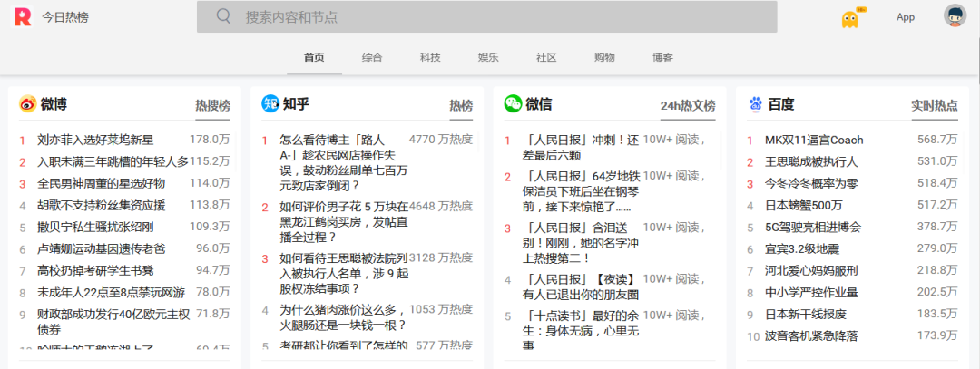The image size is (980, 369).
Task: Switch to the 娱乐 tab
Action: 488,57
